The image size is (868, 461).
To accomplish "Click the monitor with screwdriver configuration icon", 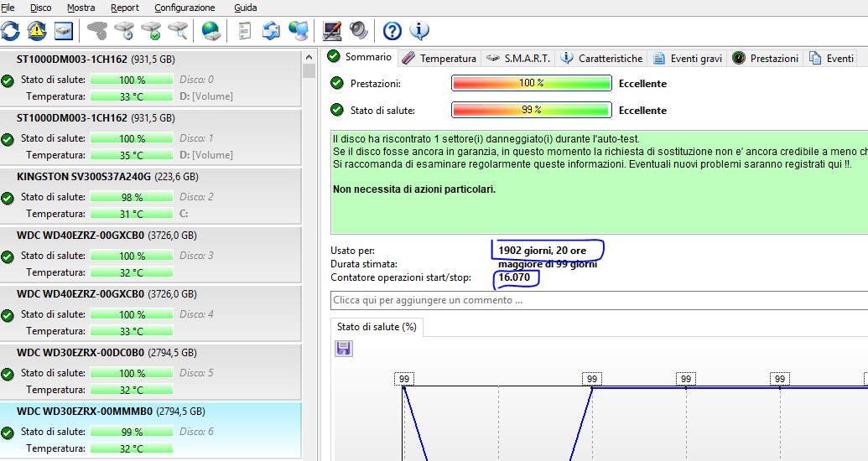I will tap(331, 31).
